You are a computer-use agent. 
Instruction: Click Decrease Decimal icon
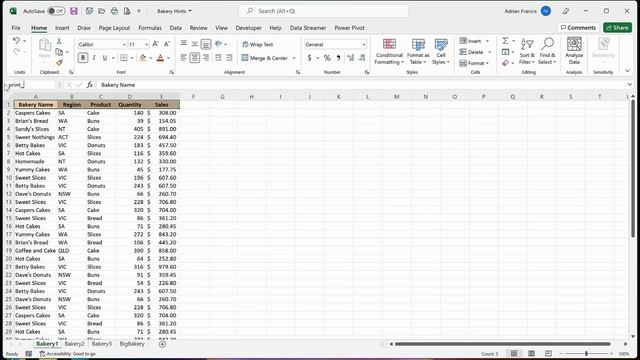[x=362, y=58]
